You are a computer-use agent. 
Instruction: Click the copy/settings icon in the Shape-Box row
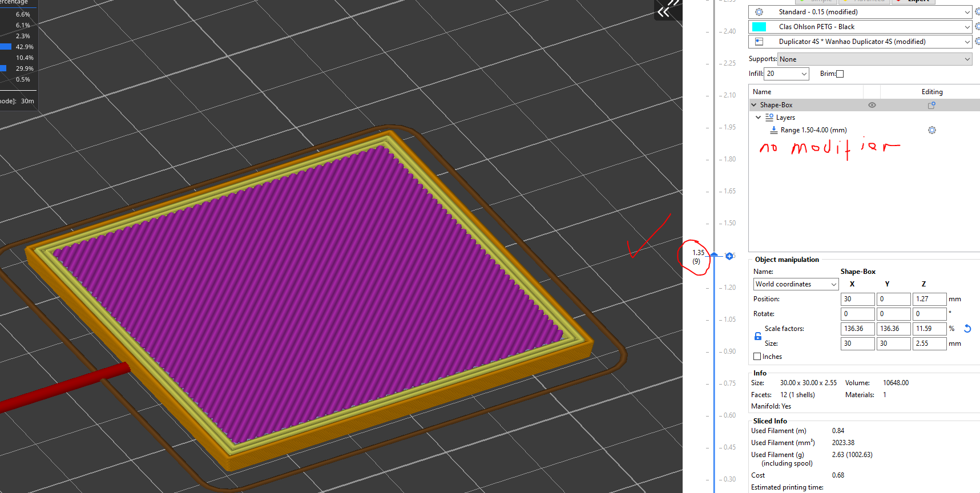931,105
